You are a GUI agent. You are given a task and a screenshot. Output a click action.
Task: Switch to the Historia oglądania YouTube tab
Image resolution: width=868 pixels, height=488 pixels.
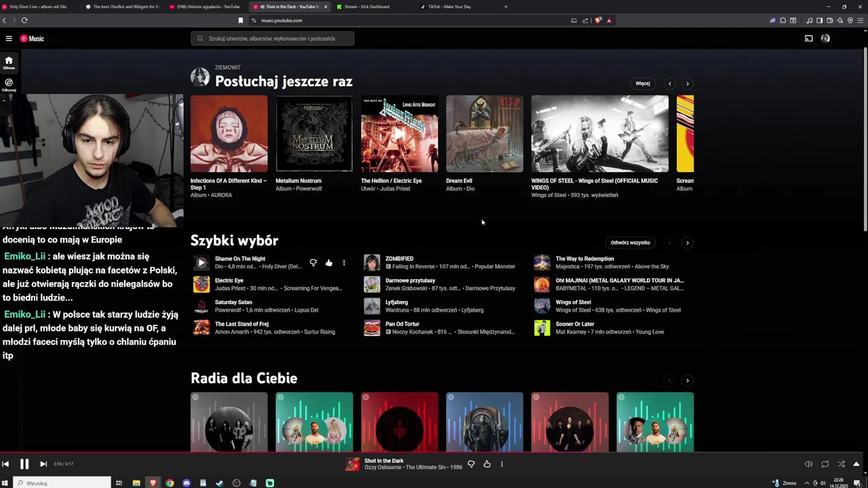(x=206, y=7)
